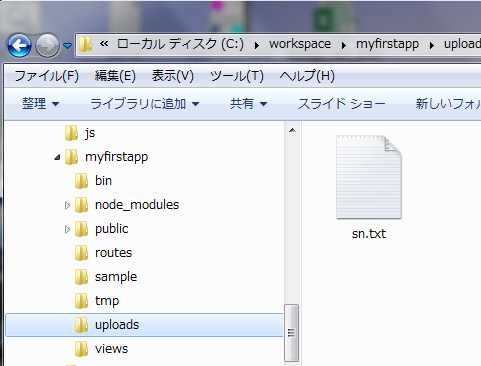481x366 pixels.
Task: Show hidden path segments via « chevron
Action: click(104, 44)
